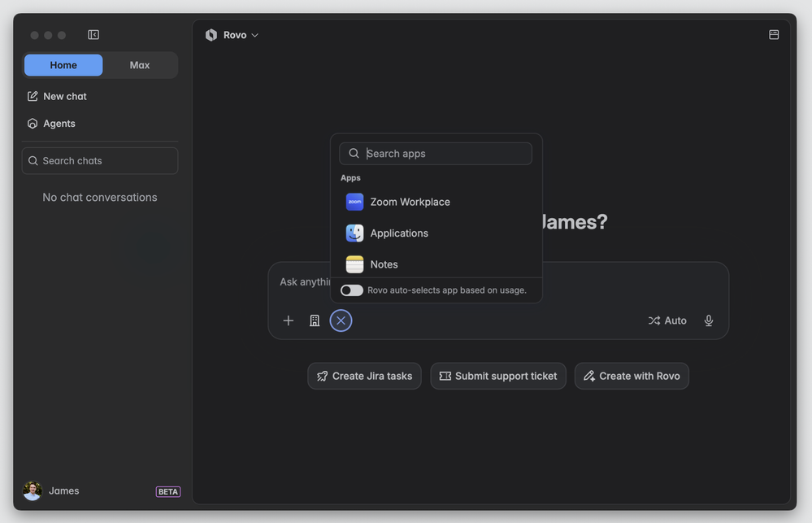Click the Zoom Workplace app icon
Image resolution: width=812 pixels, height=523 pixels.
click(x=354, y=203)
